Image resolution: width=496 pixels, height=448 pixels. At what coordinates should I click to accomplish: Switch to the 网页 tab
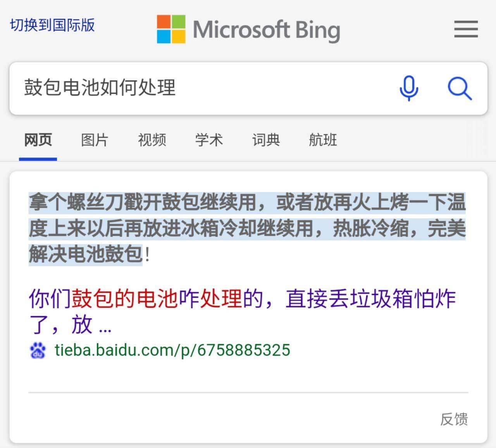(38, 140)
